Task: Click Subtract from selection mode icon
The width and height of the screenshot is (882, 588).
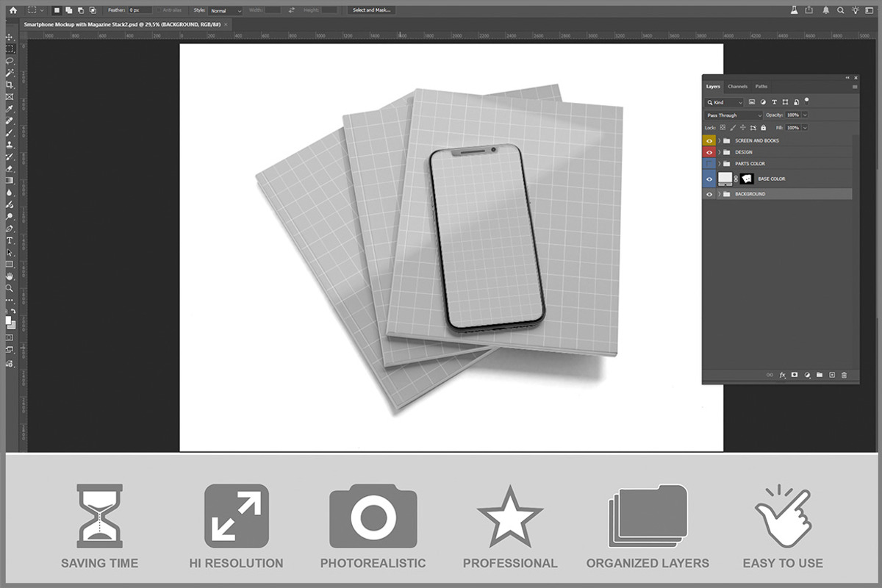Action: coord(80,10)
